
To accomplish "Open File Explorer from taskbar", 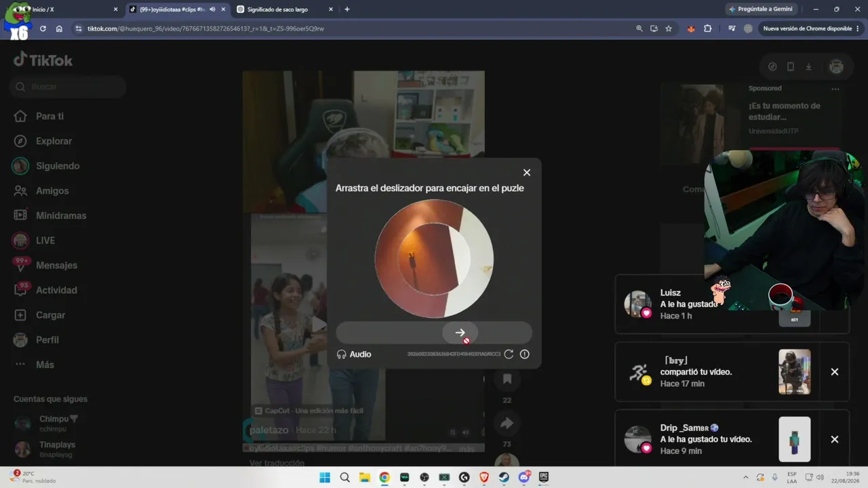I will coord(364,477).
